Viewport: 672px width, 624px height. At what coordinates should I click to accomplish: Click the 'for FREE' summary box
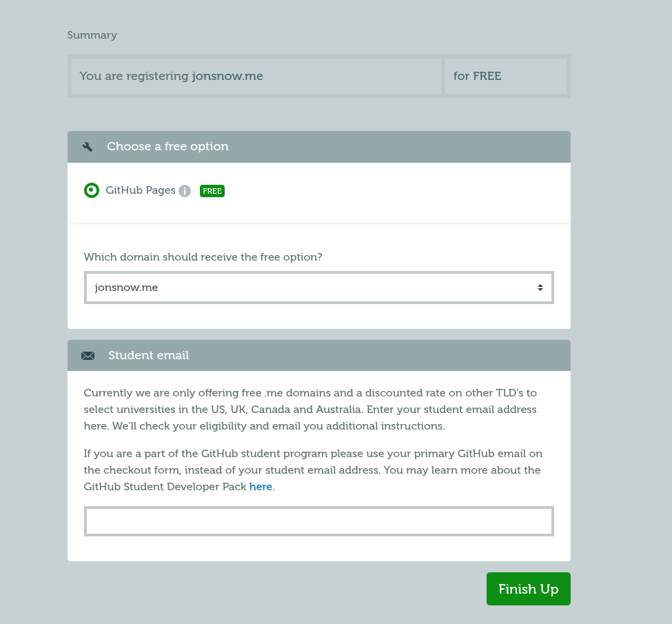click(505, 76)
